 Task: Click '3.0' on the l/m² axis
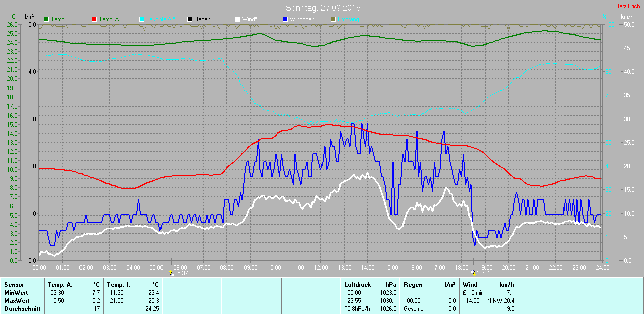32,119
